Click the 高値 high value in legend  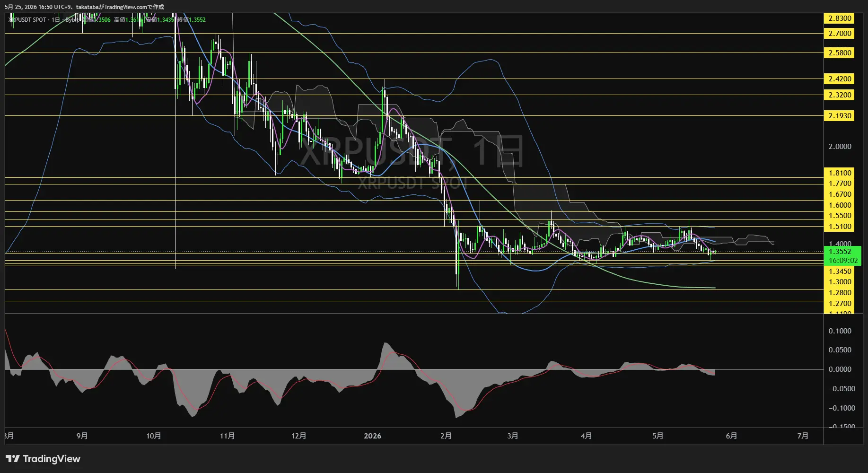[x=128, y=20]
